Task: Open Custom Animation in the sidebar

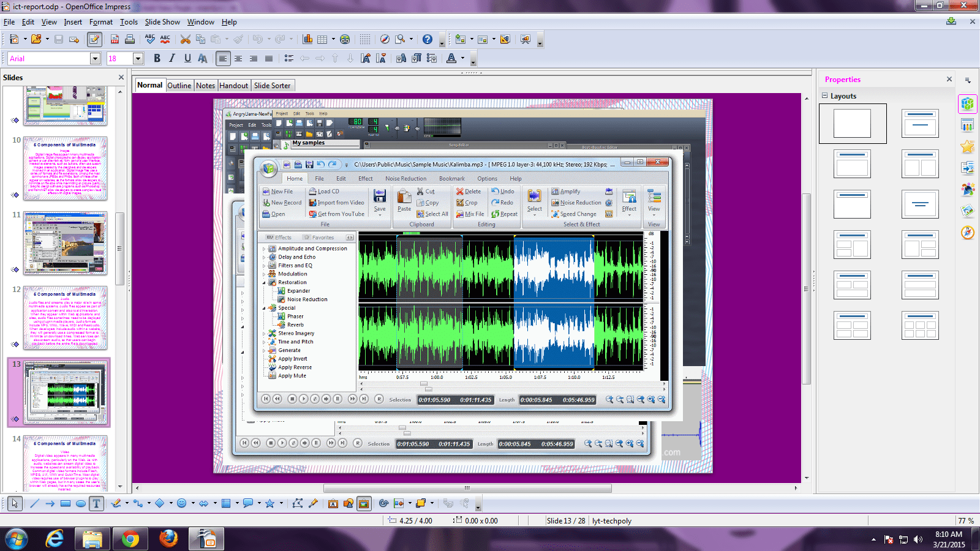Action: 968,147
